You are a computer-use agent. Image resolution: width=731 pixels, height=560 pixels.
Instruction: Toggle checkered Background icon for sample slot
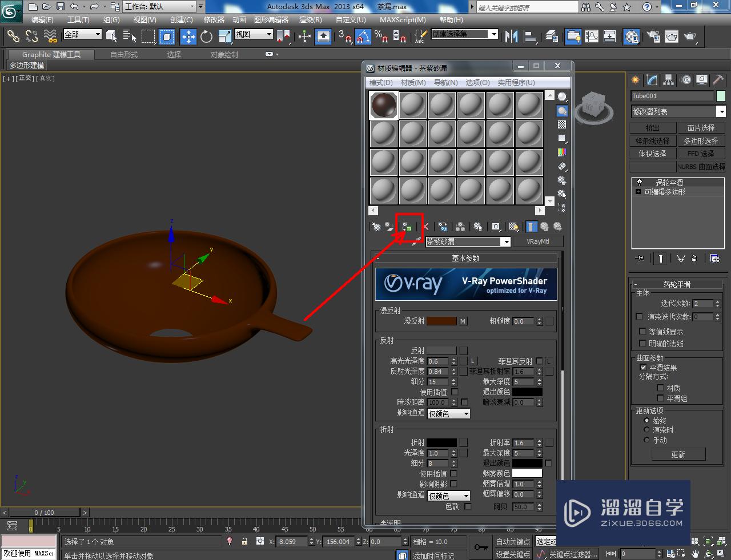coord(562,124)
